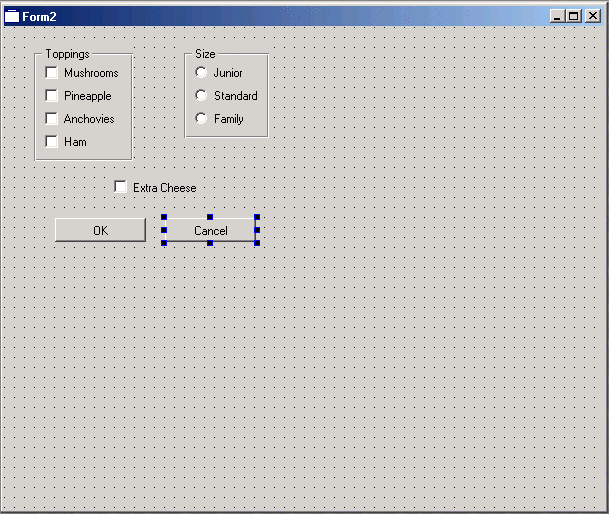
Task: Choose the Standard size option
Action: click(x=201, y=96)
